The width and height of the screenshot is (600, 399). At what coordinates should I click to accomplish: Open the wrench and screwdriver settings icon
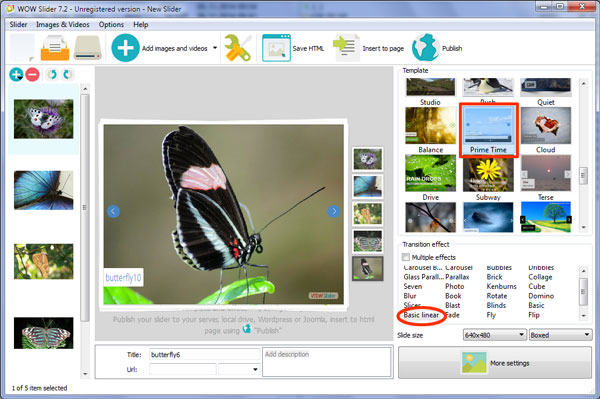[238, 48]
